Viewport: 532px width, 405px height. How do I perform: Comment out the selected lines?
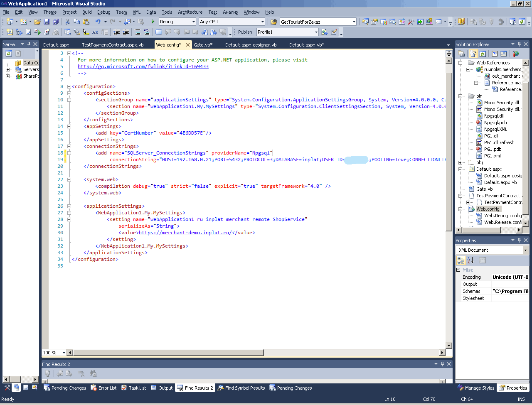pyautogui.click(x=138, y=32)
